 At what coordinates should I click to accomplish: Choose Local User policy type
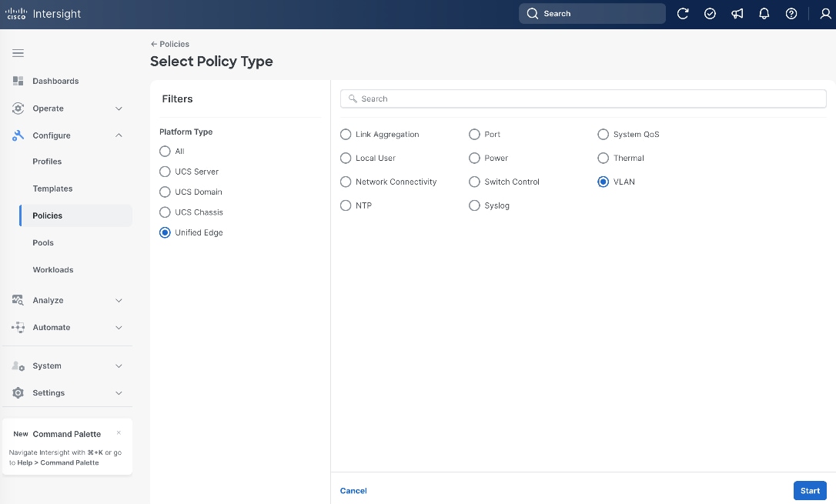click(x=346, y=158)
